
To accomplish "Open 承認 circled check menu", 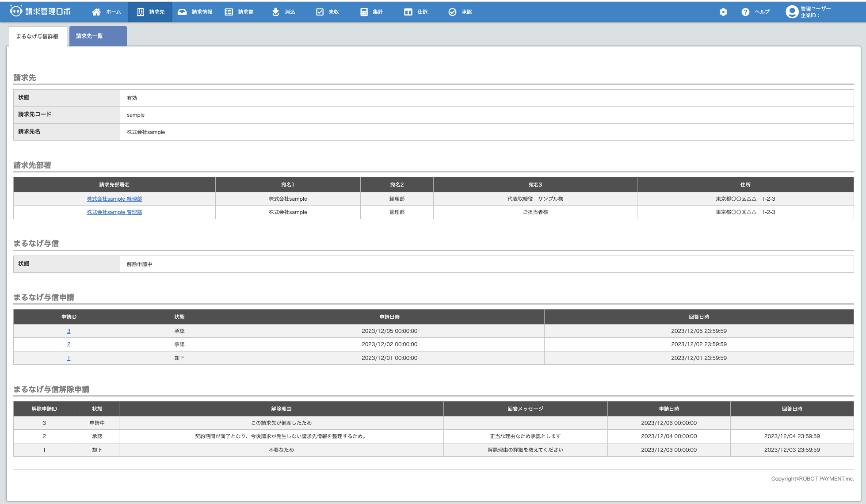I will point(452,12).
